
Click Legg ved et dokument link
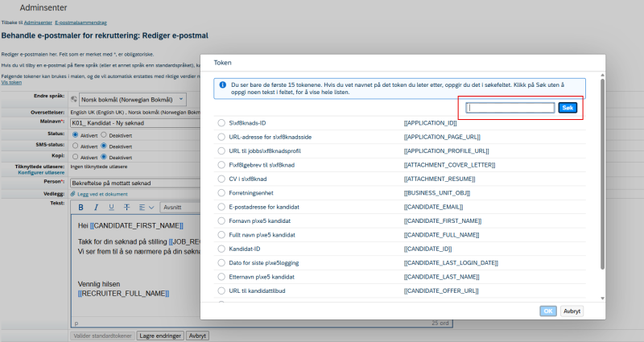(102, 194)
